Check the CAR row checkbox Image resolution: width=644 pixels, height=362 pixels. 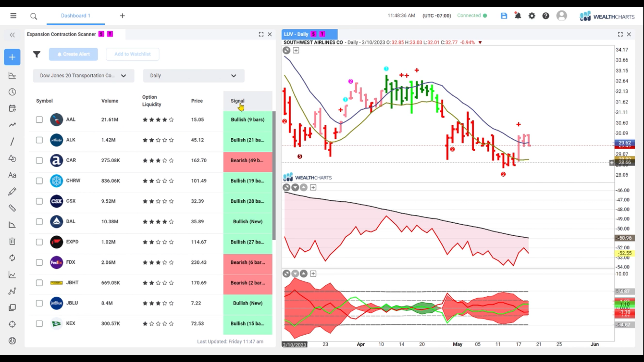[39, 161]
